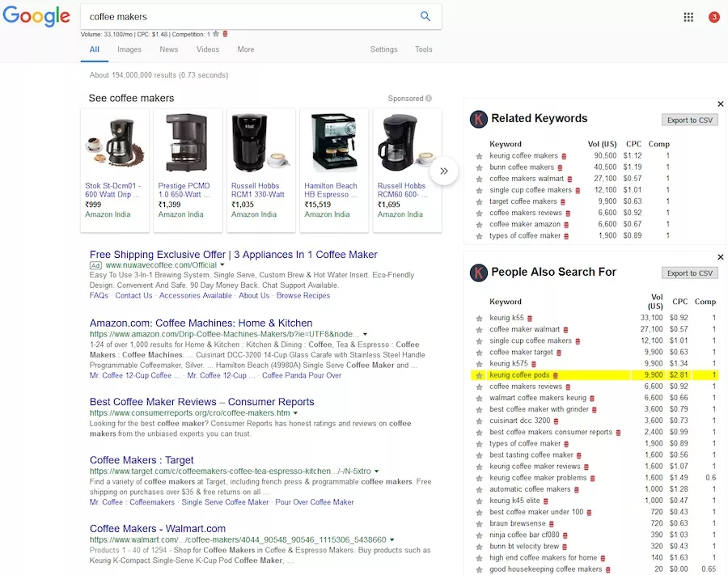Click Keywords Everywhere logo in People Also Search
The height and width of the screenshot is (575, 728).
479,273
